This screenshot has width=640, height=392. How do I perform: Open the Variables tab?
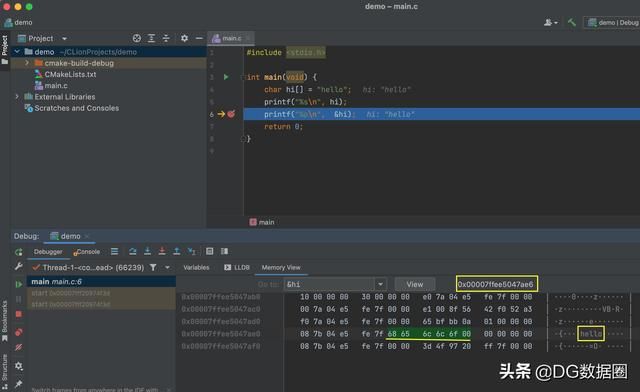(x=196, y=267)
